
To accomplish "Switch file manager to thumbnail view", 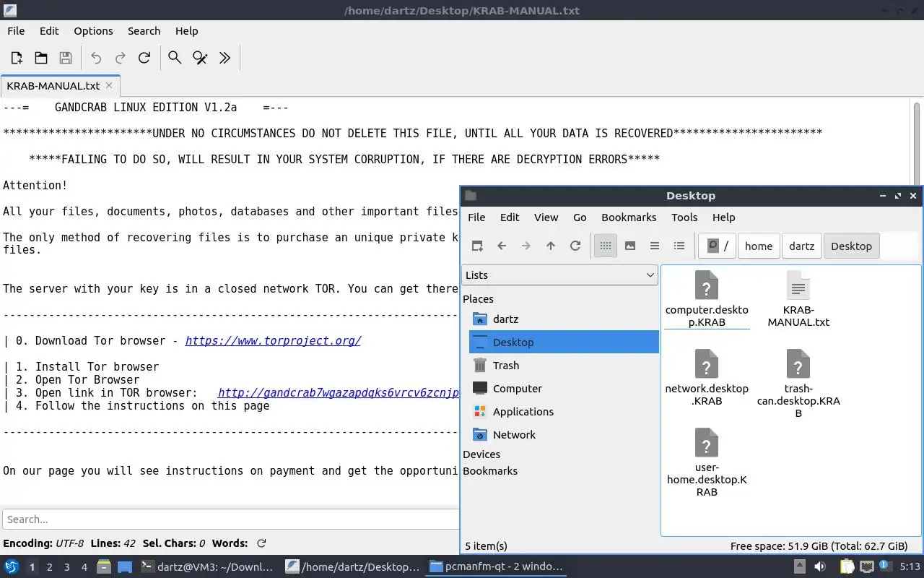I will [x=630, y=246].
